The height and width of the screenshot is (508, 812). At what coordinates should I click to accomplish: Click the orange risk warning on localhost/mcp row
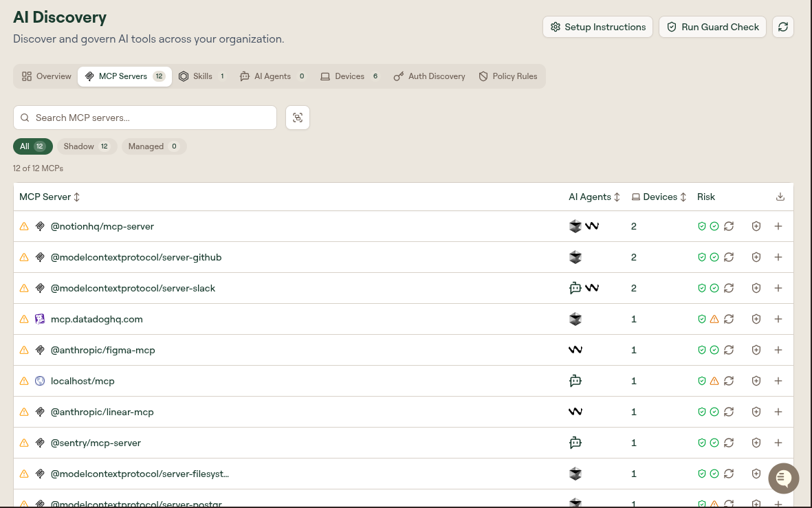(714, 381)
